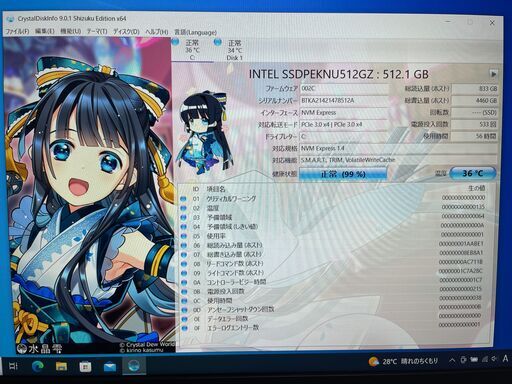
Task: Select the アンセーフシャットダウン回数 attribute name
Action: tap(241, 310)
